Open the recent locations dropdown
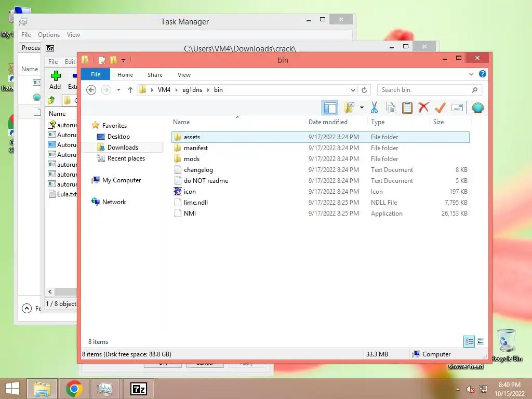Screen dimensions: 532x399 [119, 90]
